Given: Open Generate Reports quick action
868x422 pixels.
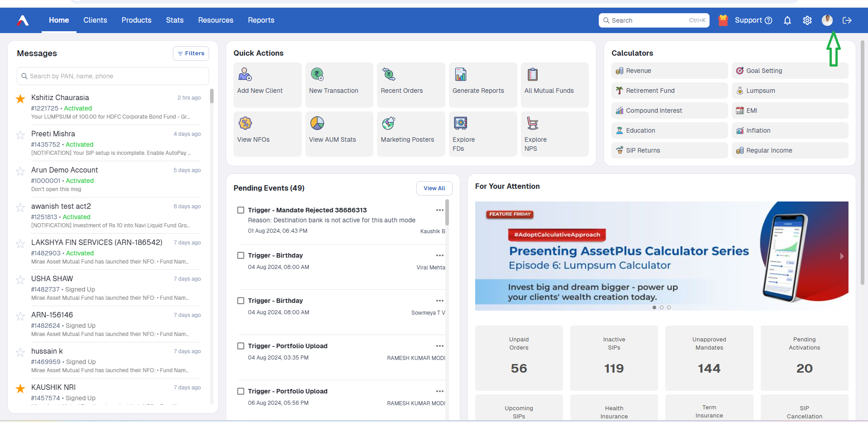Looking at the screenshot, I should point(483,85).
